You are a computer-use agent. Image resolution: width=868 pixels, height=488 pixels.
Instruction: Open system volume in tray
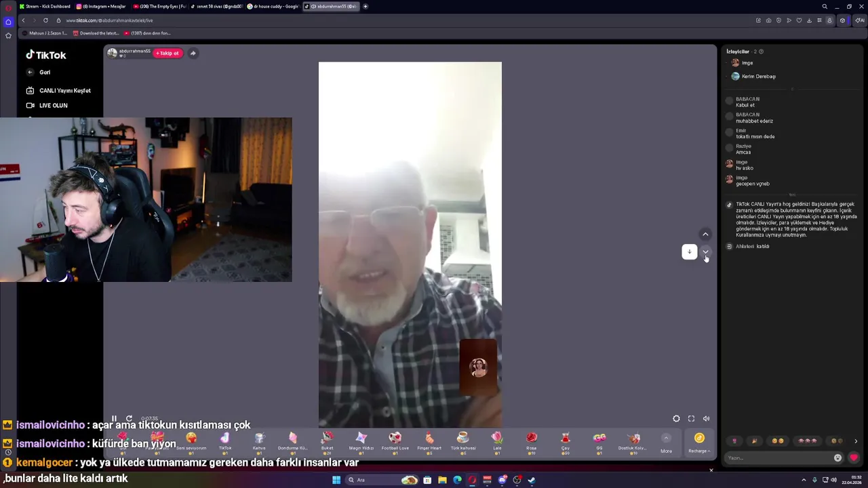point(833,480)
